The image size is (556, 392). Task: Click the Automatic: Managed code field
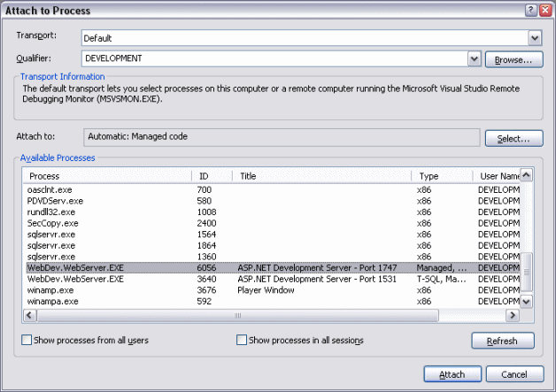(x=282, y=137)
